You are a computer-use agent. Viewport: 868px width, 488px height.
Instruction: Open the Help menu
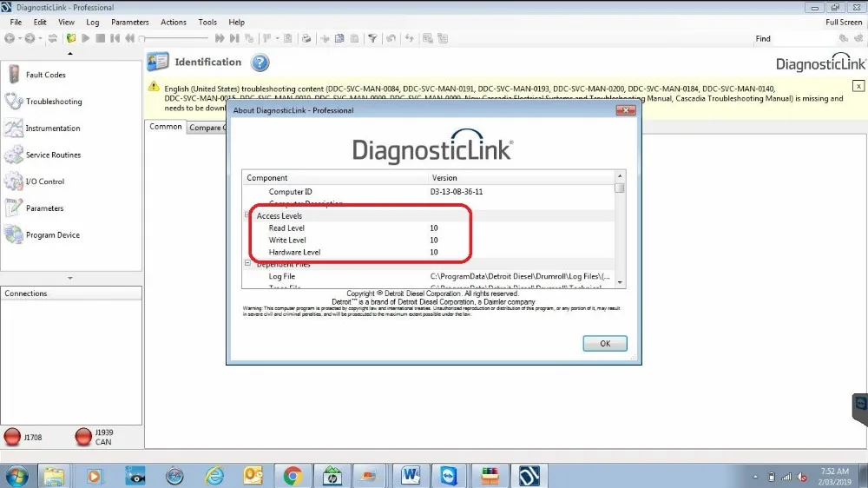click(x=236, y=23)
